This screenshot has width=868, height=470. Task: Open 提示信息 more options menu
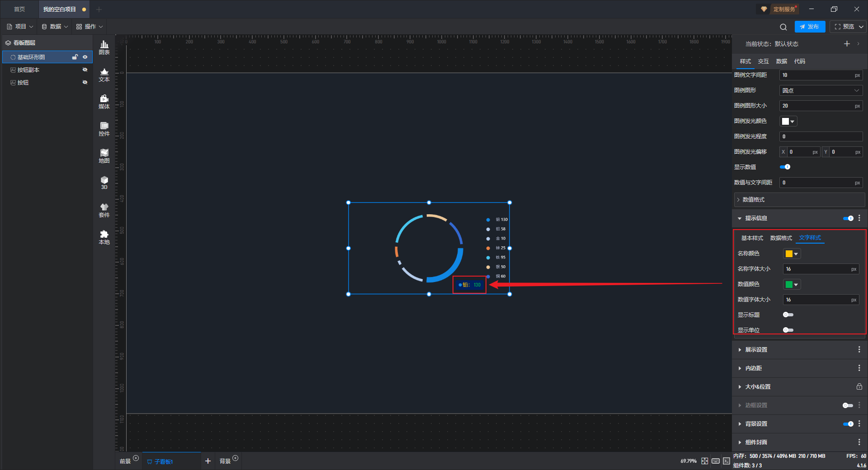(x=859, y=218)
